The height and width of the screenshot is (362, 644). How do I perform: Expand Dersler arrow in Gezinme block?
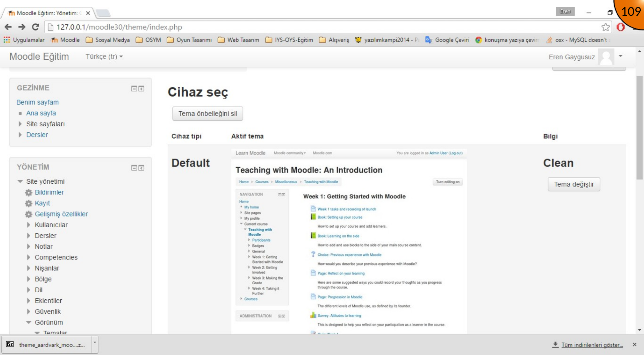coord(20,135)
